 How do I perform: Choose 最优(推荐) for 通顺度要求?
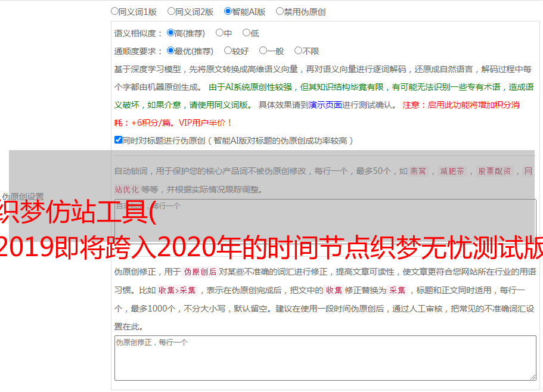(x=170, y=51)
